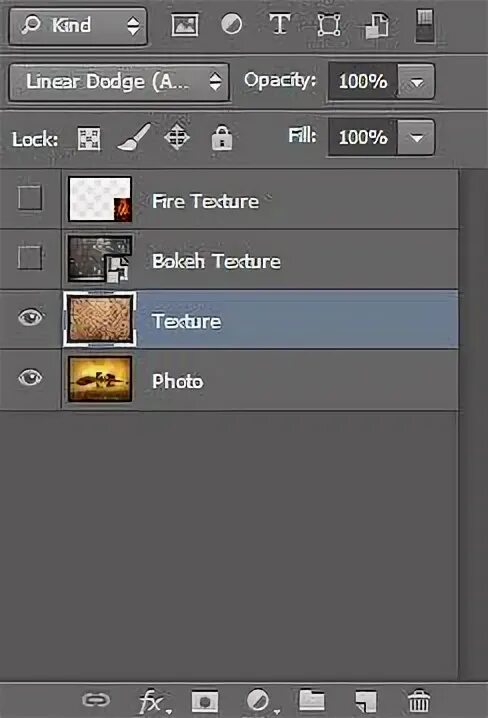This screenshot has height=718, width=488.
Task: Filter for shape layers icon
Action: click(328, 25)
